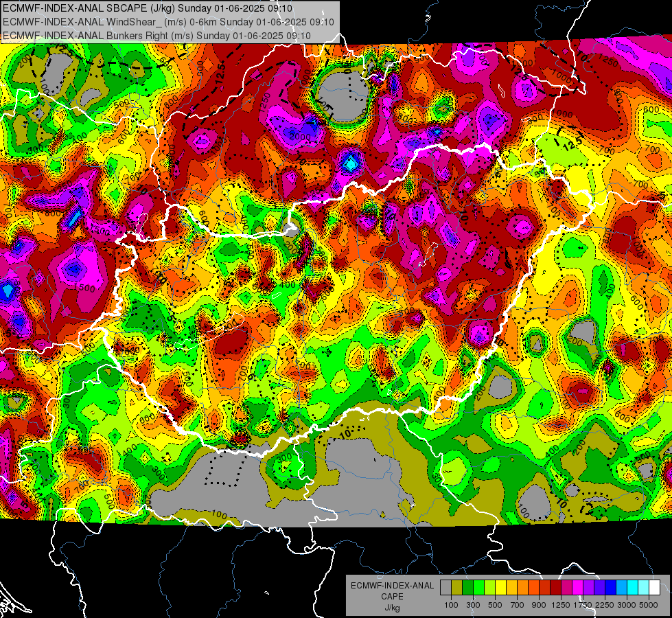Select the grey legend swatch below 100
Viewport: 672px width, 618px height.
tap(445, 587)
